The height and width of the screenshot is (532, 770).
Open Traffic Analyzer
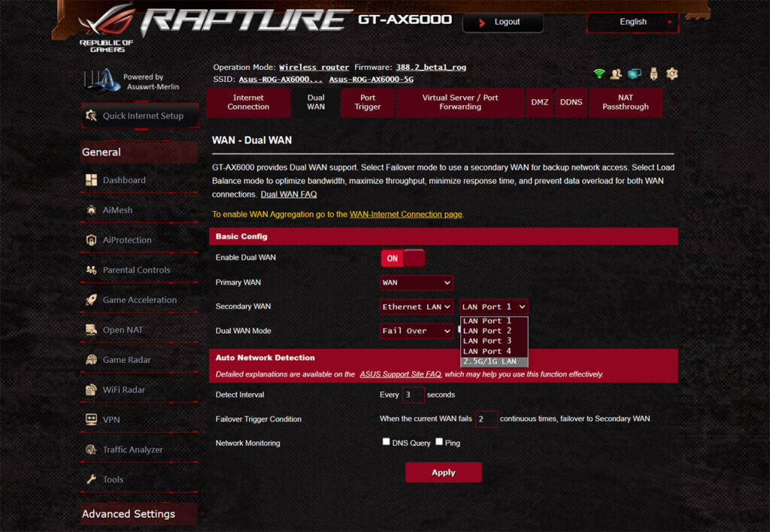click(x=93, y=449)
